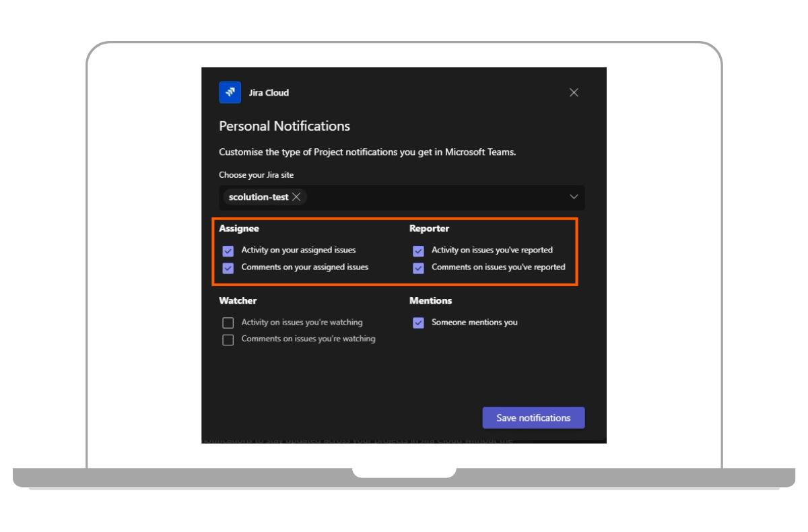Close the Personal Notifications dialog
The height and width of the screenshot is (532, 808).
click(x=574, y=92)
